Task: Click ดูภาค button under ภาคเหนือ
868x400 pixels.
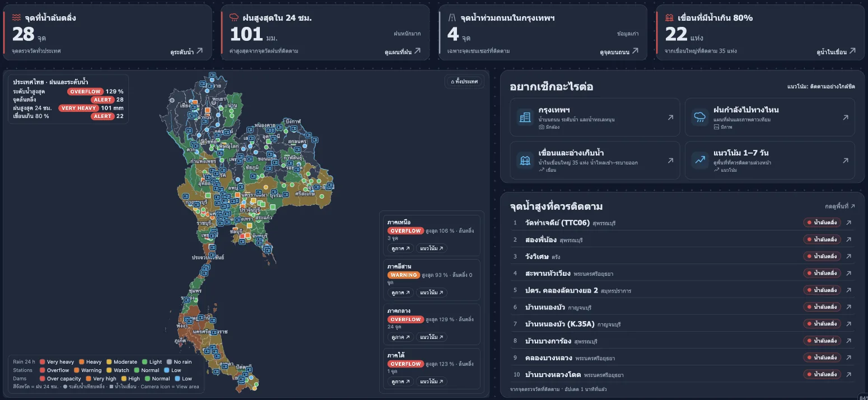Action: click(x=400, y=248)
